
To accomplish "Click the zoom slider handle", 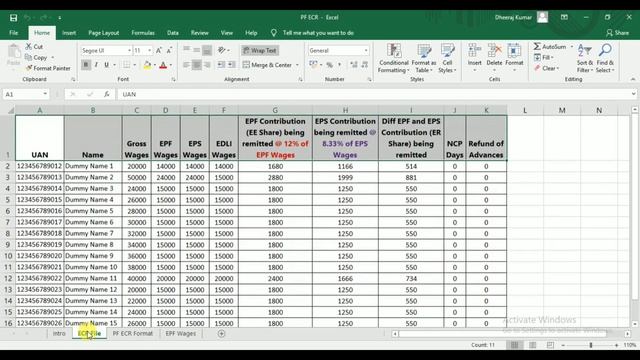I will [x=591, y=345].
